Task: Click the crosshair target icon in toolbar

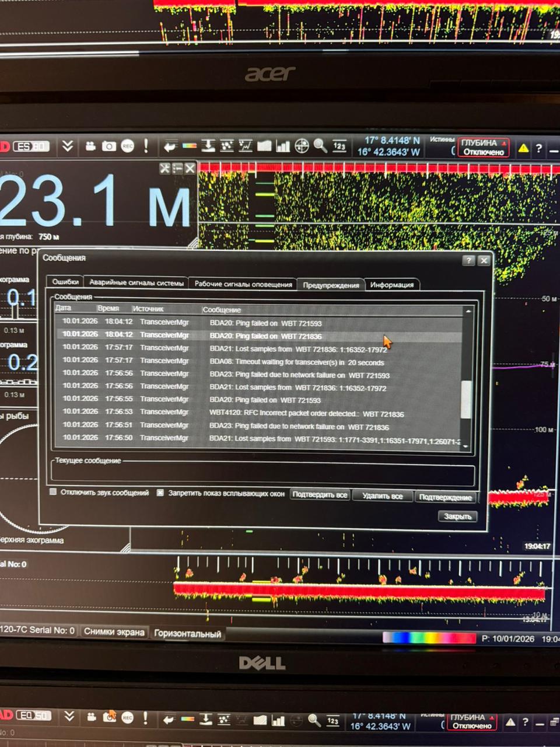Action: [x=302, y=145]
